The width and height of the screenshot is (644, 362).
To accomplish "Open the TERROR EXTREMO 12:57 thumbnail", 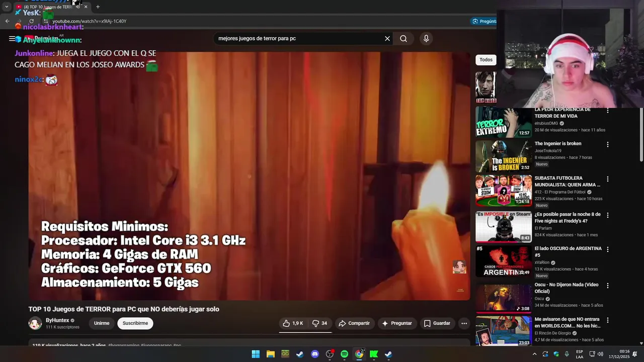I will [x=504, y=122].
